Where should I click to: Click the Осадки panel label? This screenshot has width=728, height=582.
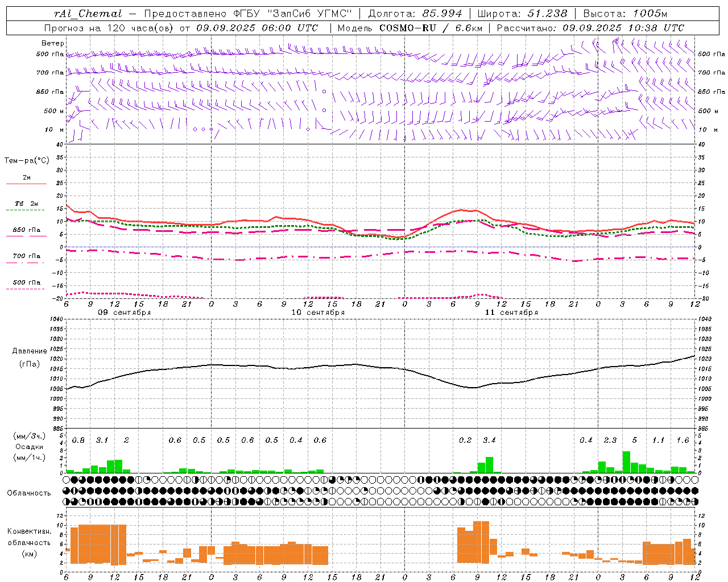point(30,447)
